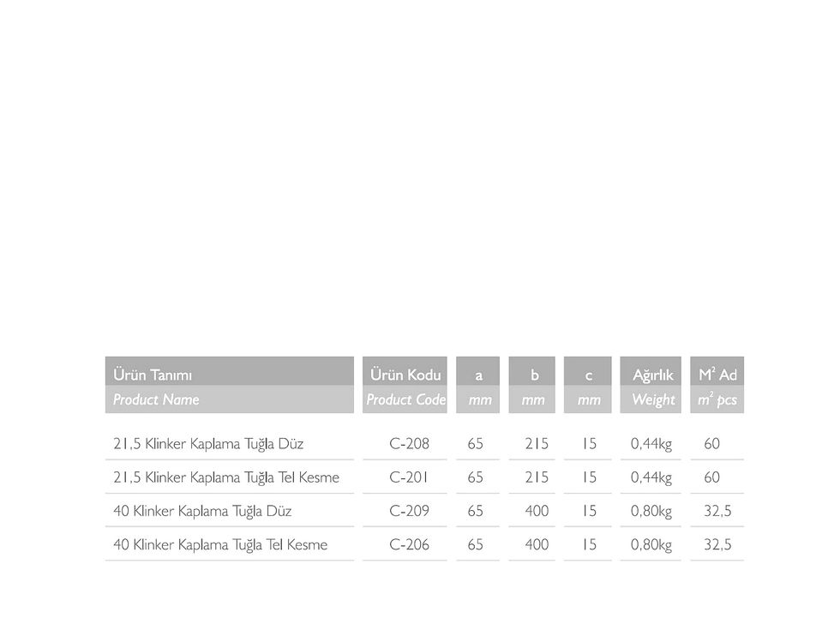This screenshot has height=630, width=840.
Task: Click product code C-206
Action: click(410, 545)
